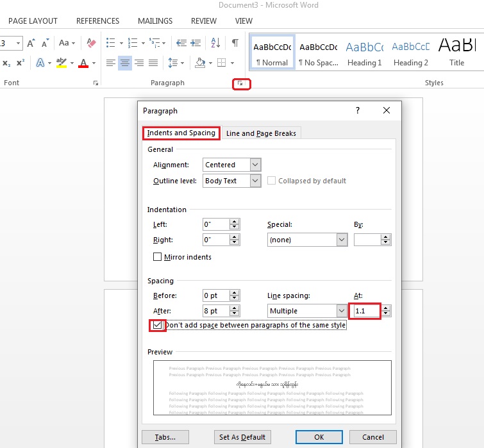Switch to Line and Page Breaks tab

point(261,133)
